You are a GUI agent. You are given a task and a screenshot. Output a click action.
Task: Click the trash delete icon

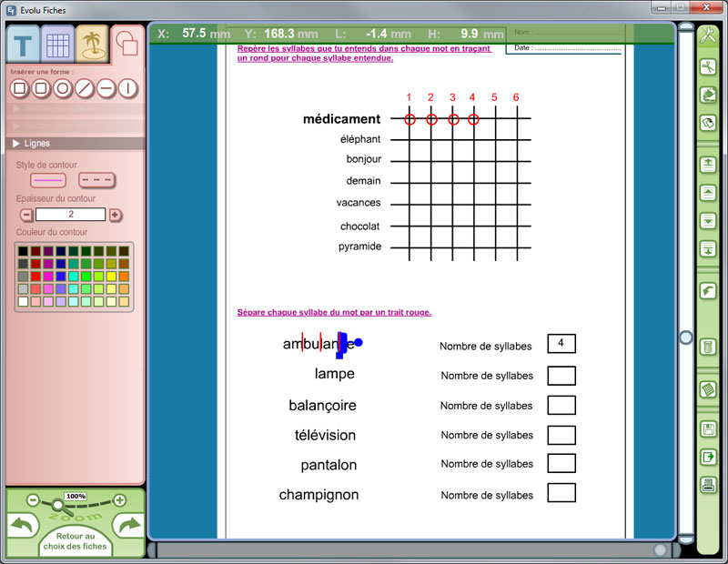click(x=708, y=347)
